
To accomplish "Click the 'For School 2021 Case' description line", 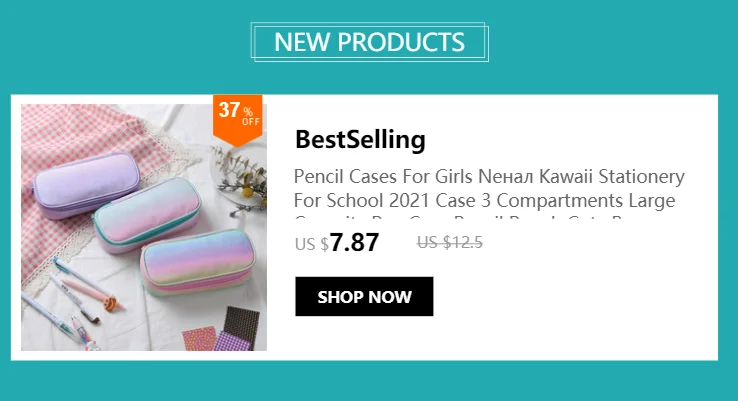I will [385, 200].
